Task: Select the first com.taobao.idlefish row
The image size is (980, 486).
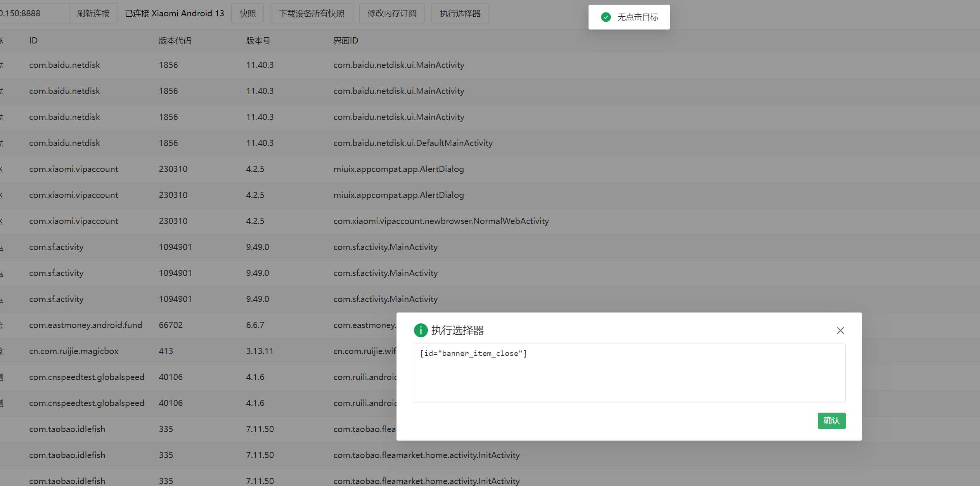Action: tap(194, 429)
